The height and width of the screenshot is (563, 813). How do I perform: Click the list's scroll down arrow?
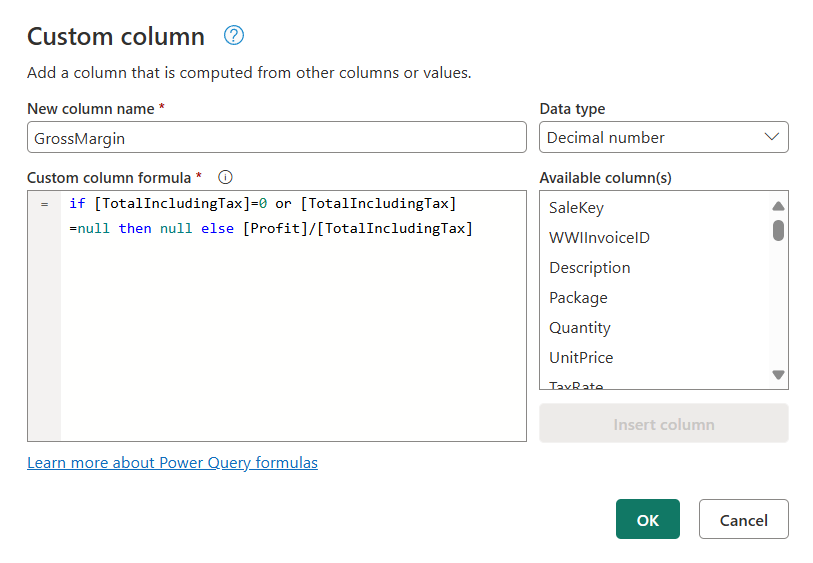pos(778,375)
